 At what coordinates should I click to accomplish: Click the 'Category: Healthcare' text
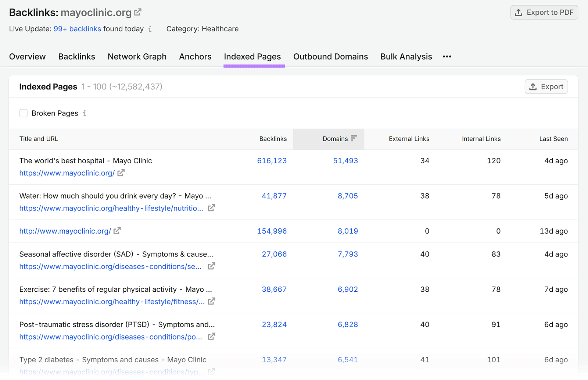click(202, 29)
